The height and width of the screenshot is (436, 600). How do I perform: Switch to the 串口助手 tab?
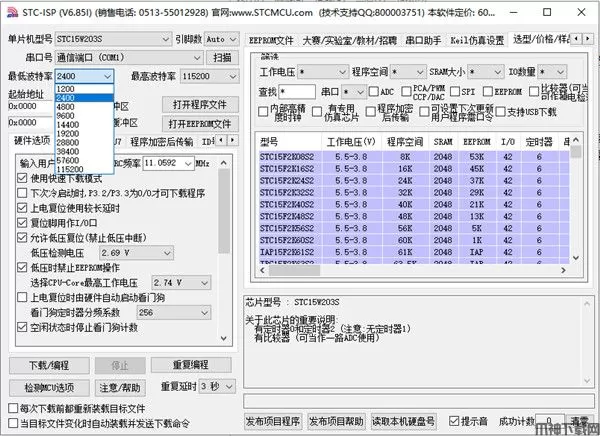[423, 40]
